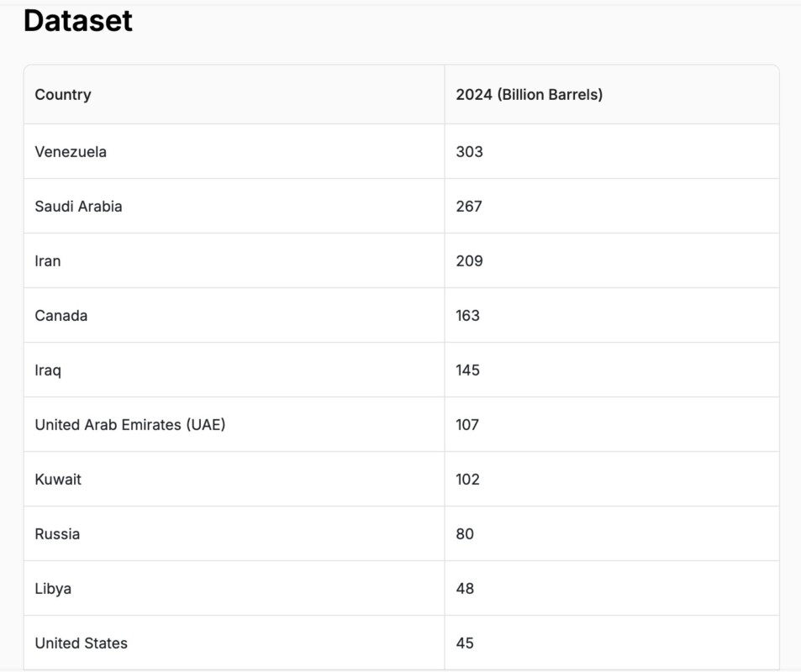The height and width of the screenshot is (672, 801).
Task: Select the Iran country cell
Action: (x=48, y=261)
